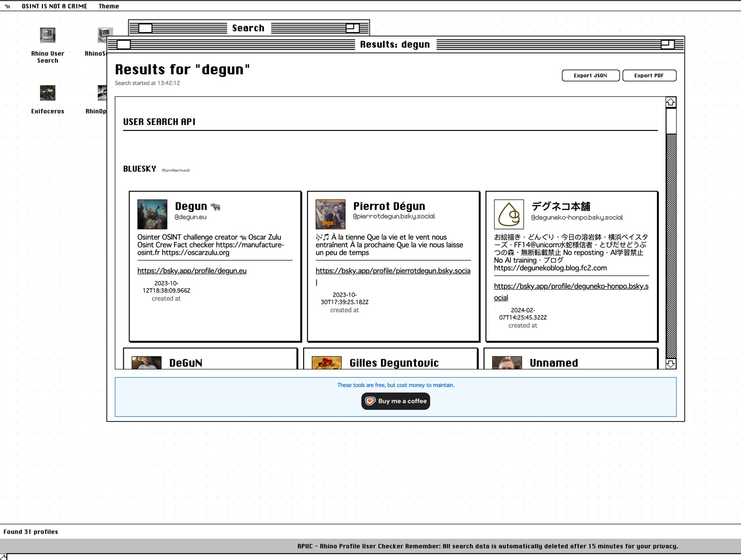
Task: Click the Degun bio starting "Osinter OSINT challenge creator"
Action: coord(212,245)
